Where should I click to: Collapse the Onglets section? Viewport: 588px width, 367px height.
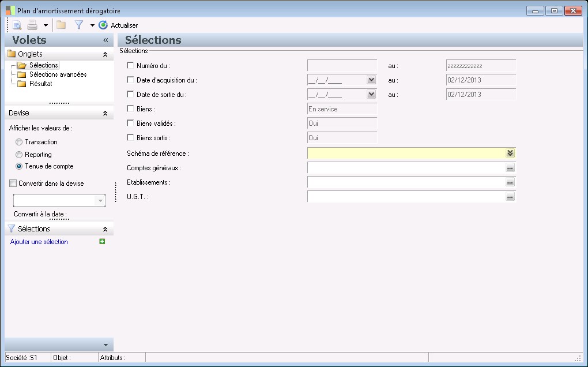(x=105, y=54)
